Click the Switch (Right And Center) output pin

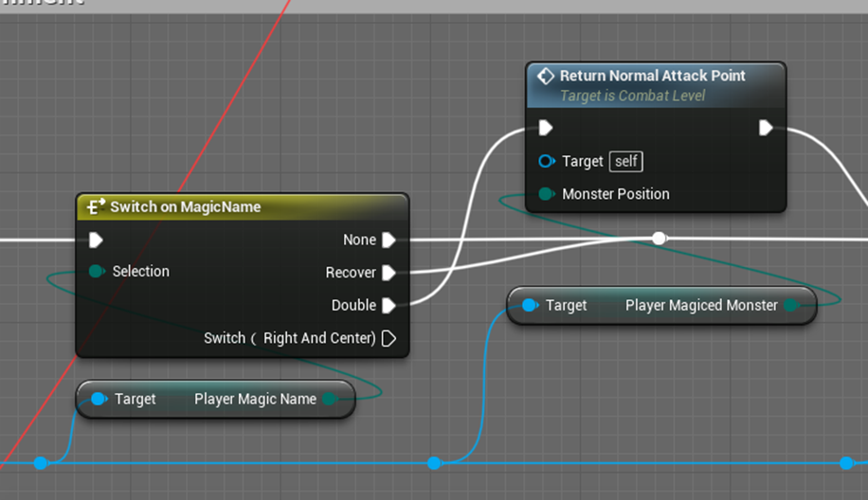point(389,338)
